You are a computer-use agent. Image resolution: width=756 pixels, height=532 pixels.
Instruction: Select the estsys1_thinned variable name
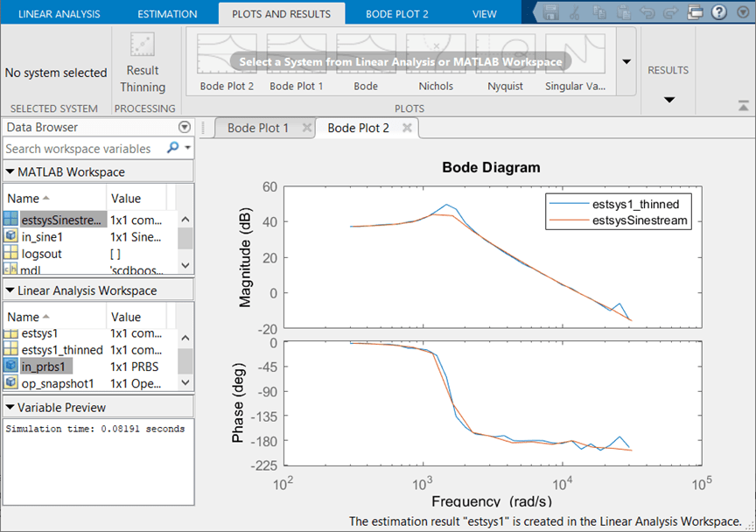coord(62,350)
